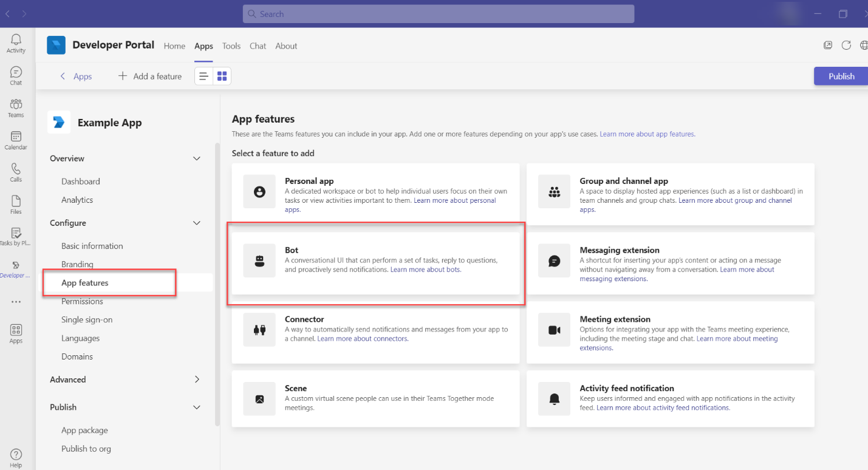Click the left sidebar vertical scrollbar
This screenshot has height=470, width=868.
click(217, 285)
